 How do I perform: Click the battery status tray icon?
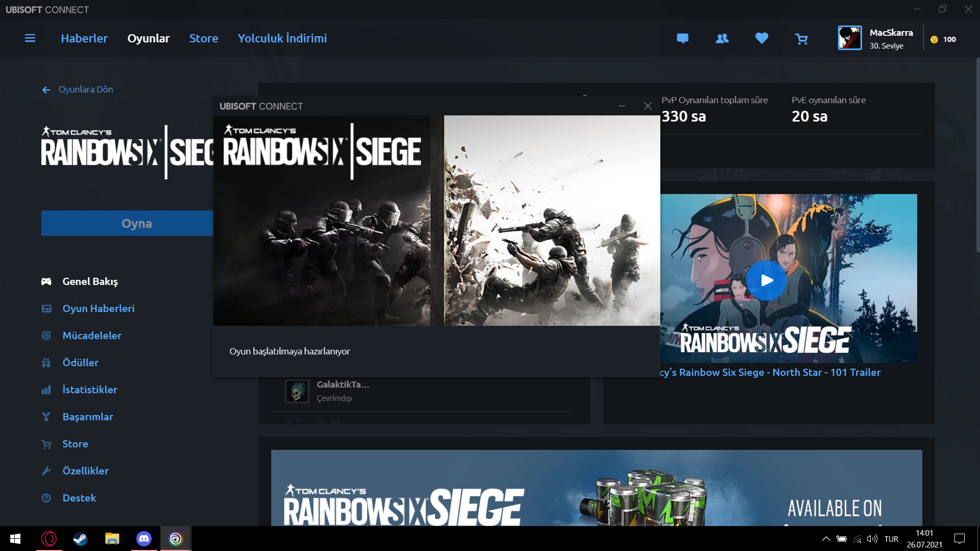coord(842,539)
